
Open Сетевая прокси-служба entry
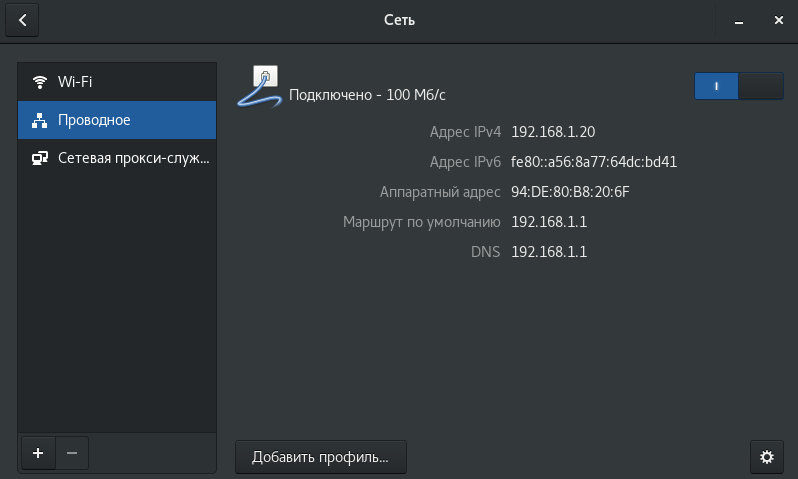click(x=117, y=158)
